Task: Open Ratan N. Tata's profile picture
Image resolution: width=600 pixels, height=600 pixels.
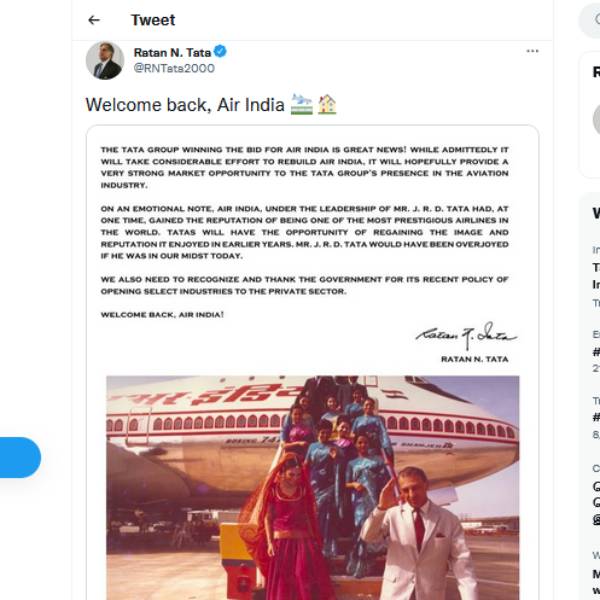Action: click(x=104, y=60)
